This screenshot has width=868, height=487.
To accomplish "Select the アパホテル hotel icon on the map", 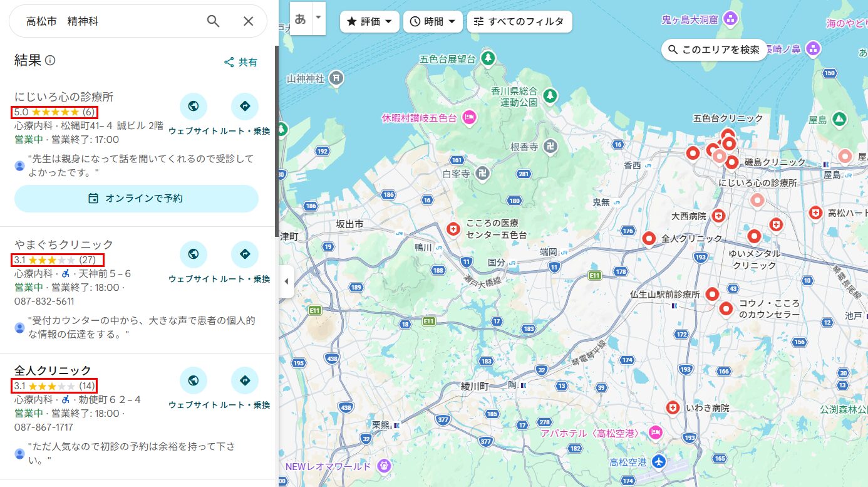I will 654,432.
